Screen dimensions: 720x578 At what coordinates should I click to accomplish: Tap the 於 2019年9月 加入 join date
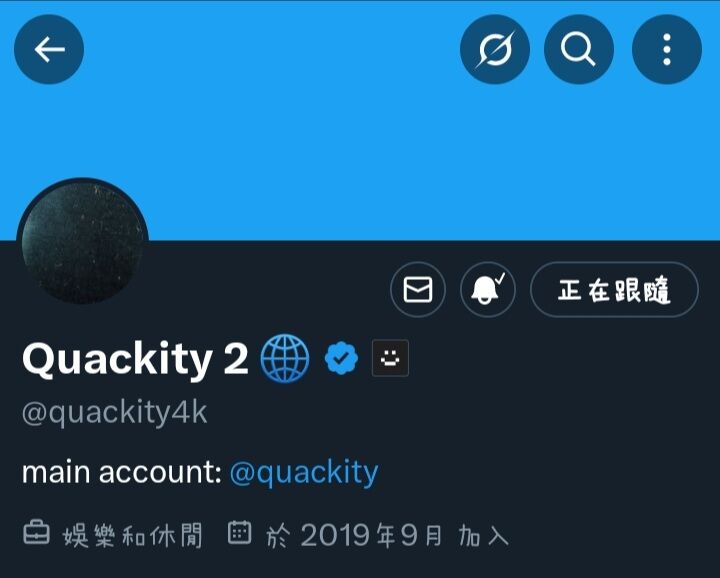coord(387,535)
